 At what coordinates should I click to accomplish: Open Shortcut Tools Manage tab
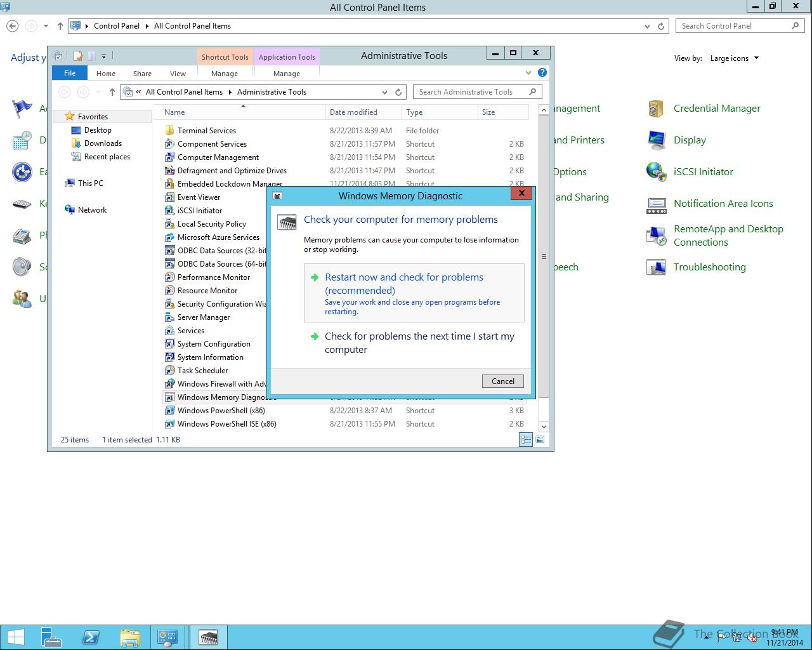click(225, 74)
